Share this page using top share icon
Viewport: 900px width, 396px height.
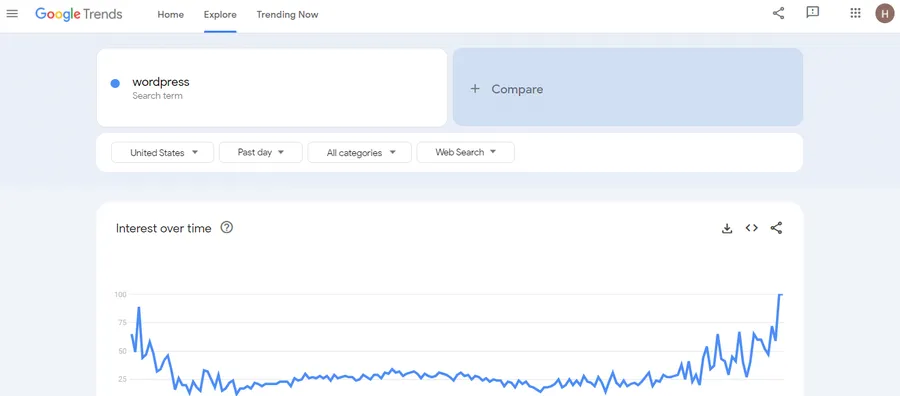pos(778,13)
